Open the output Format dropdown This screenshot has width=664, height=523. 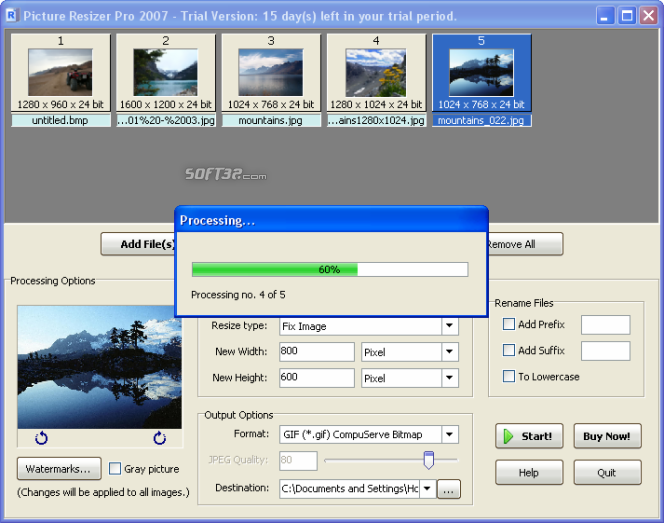449,434
